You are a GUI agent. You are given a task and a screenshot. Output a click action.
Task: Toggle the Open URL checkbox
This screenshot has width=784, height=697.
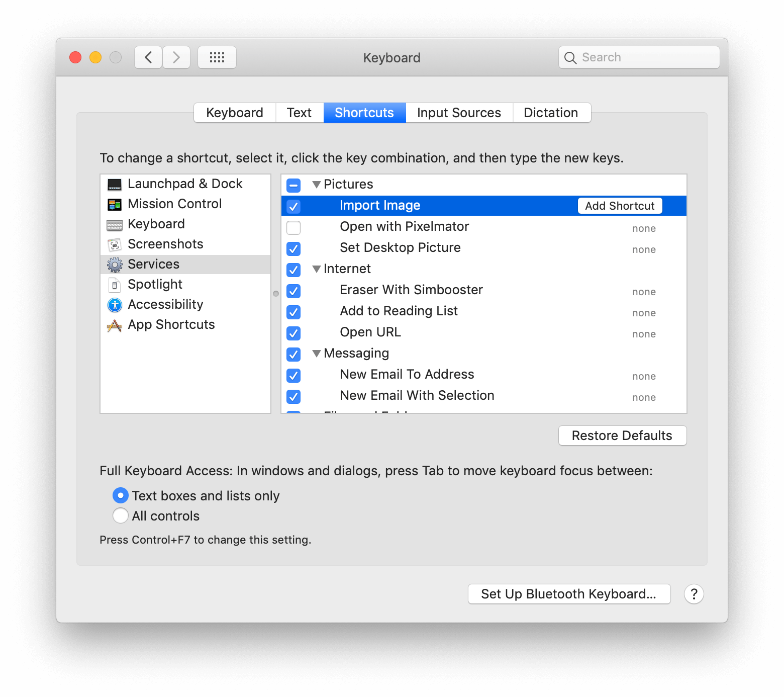coord(293,333)
